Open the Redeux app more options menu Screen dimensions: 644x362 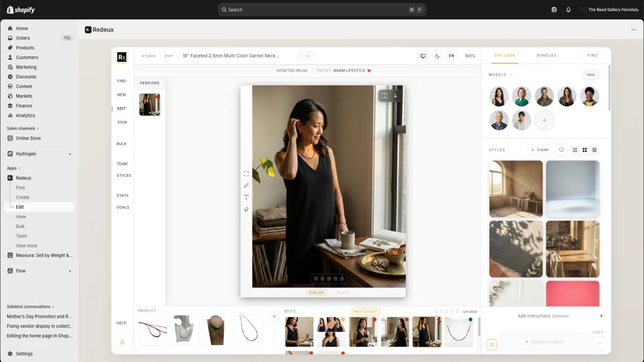tap(634, 30)
